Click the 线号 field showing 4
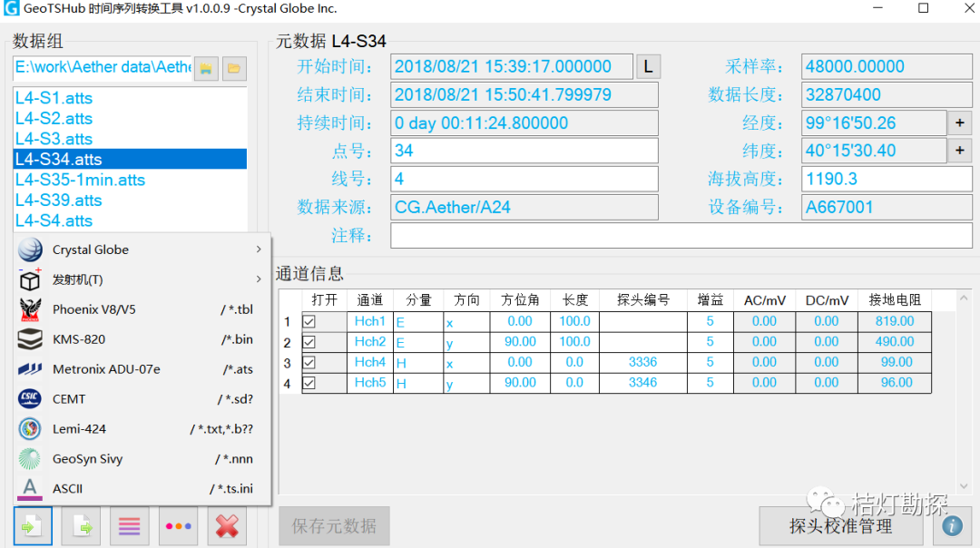Screen dimensions: 980x548 click(524, 180)
